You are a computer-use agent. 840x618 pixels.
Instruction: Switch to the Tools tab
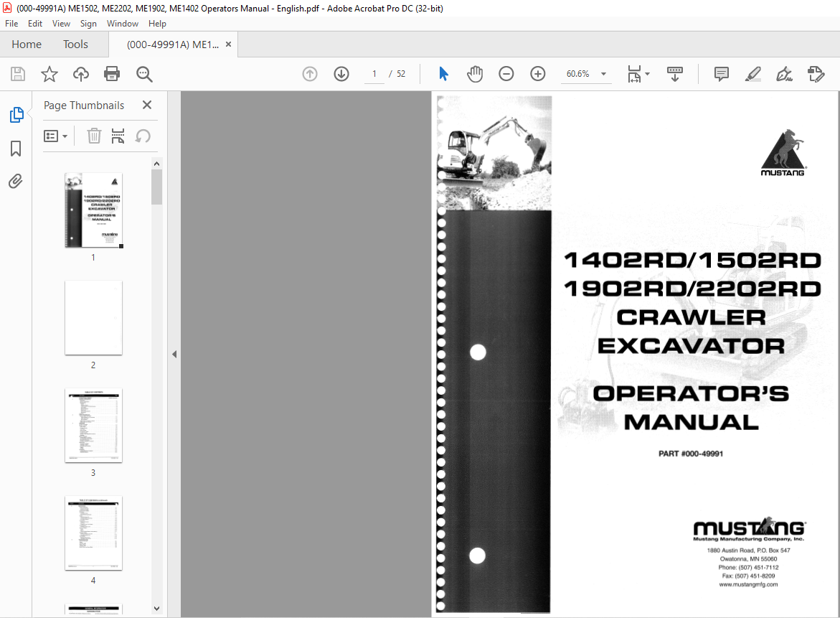coord(75,45)
